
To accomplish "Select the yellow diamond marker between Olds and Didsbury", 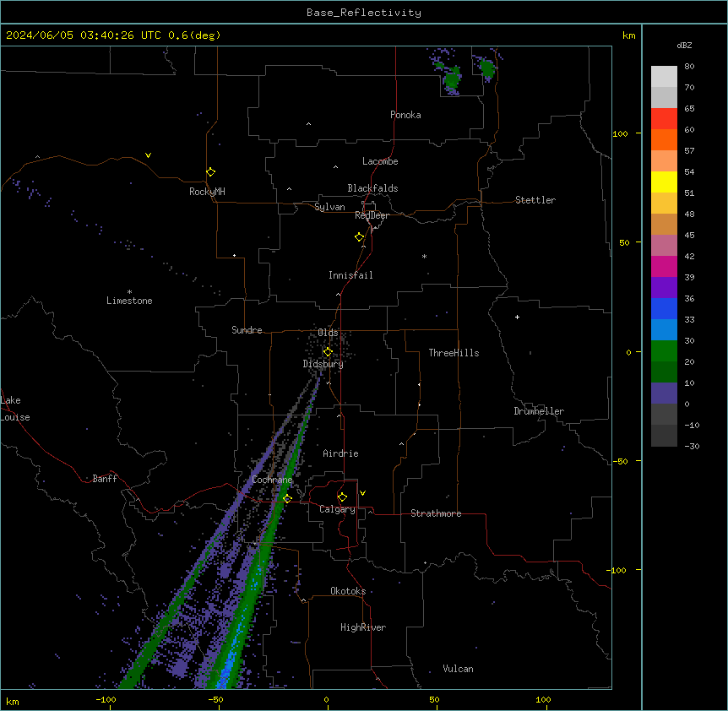I will pos(328,352).
